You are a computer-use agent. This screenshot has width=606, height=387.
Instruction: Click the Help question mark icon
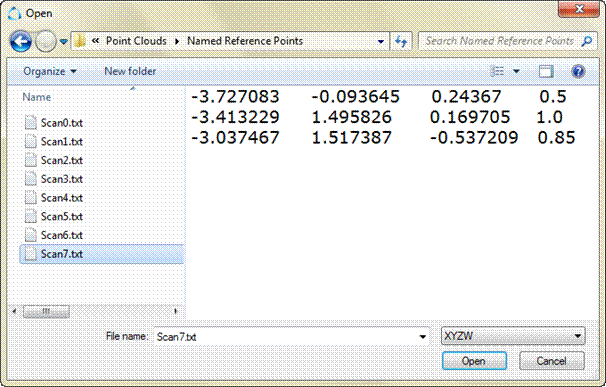coord(578,71)
